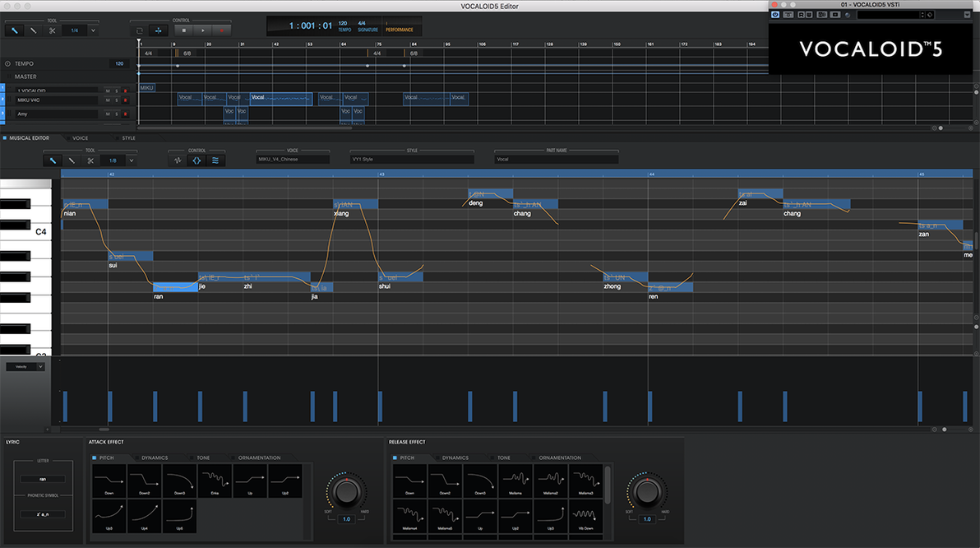Click the Release Effect soft/hard knob
This screenshot has height=548, width=980.
[647, 492]
